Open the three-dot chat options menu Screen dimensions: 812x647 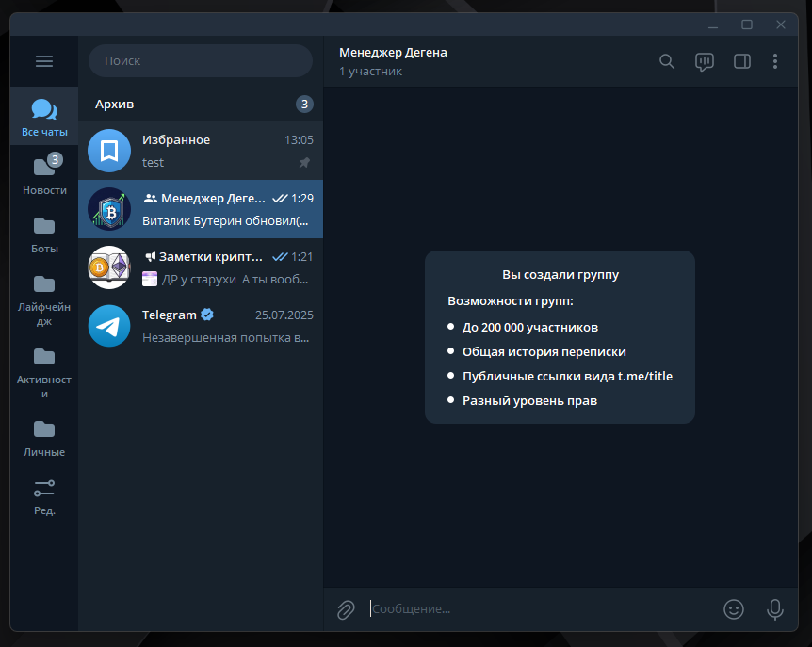pos(775,61)
